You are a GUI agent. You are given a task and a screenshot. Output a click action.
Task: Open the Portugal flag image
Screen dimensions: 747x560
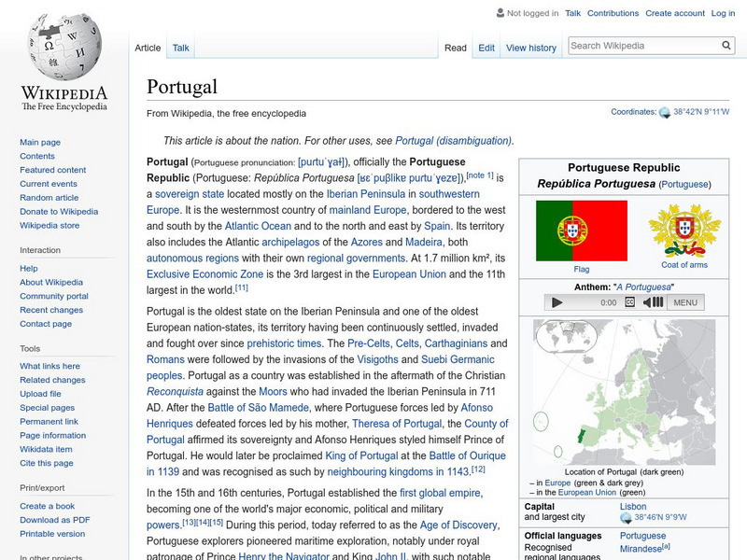(x=581, y=231)
